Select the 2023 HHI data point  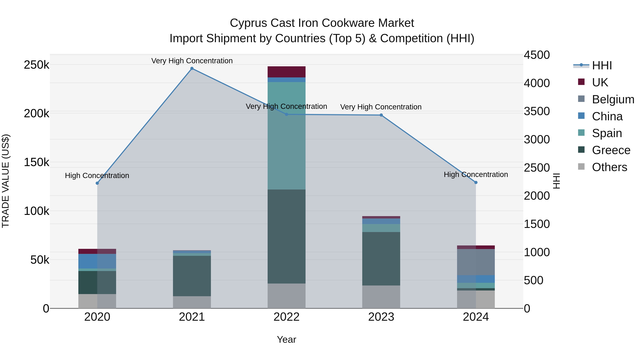381,115
